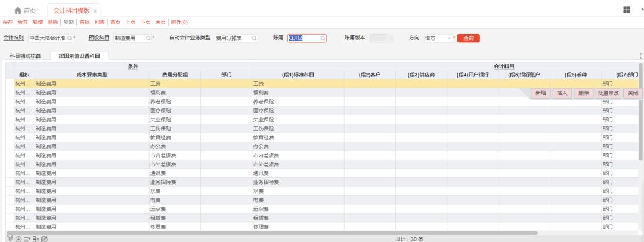This screenshot has height=242, width=644.
Task: Click search icon in 预设科目 field
Action: pyautogui.click(x=148, y=38)
